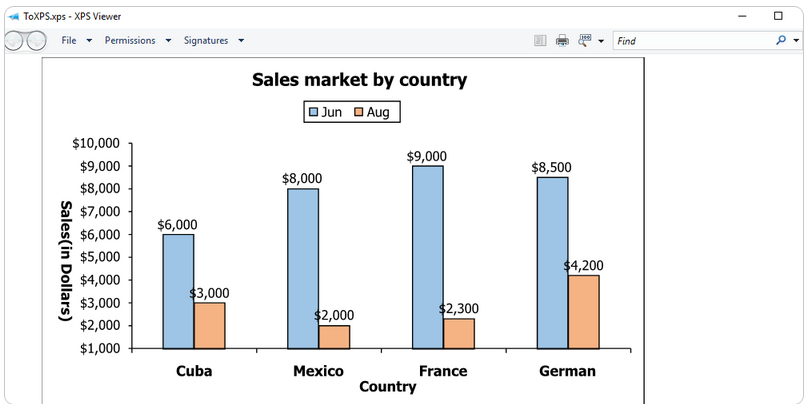
Task: Open the Permissions menu
Action: coord(130,41)
